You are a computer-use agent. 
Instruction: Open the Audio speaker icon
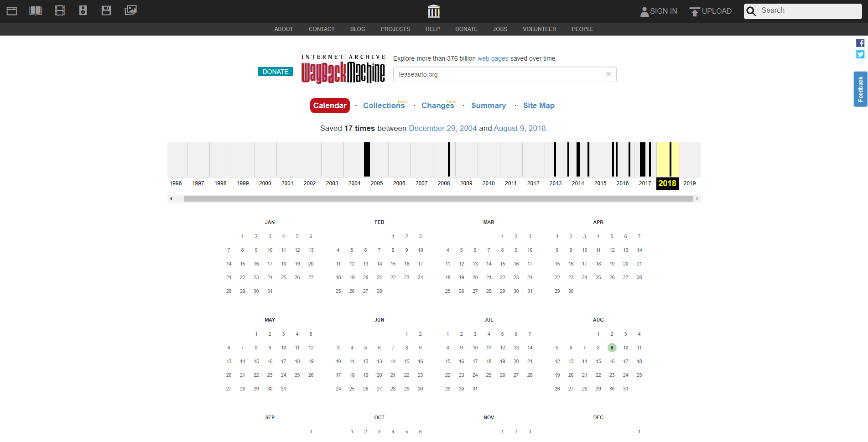point(83,10)
